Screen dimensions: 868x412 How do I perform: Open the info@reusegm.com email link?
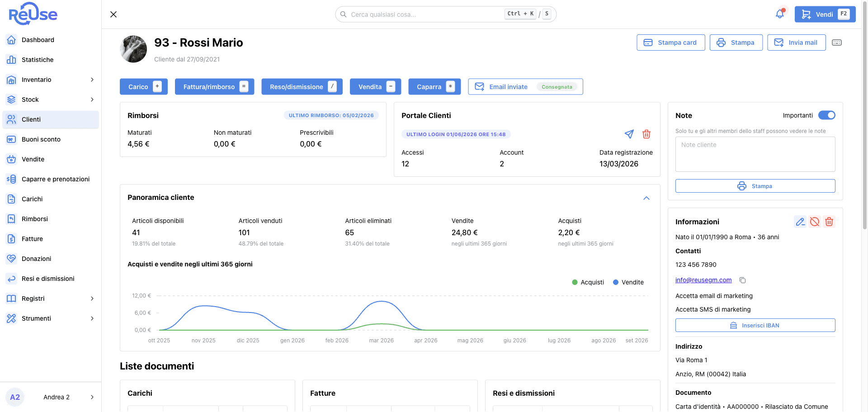tap(703, 280)
